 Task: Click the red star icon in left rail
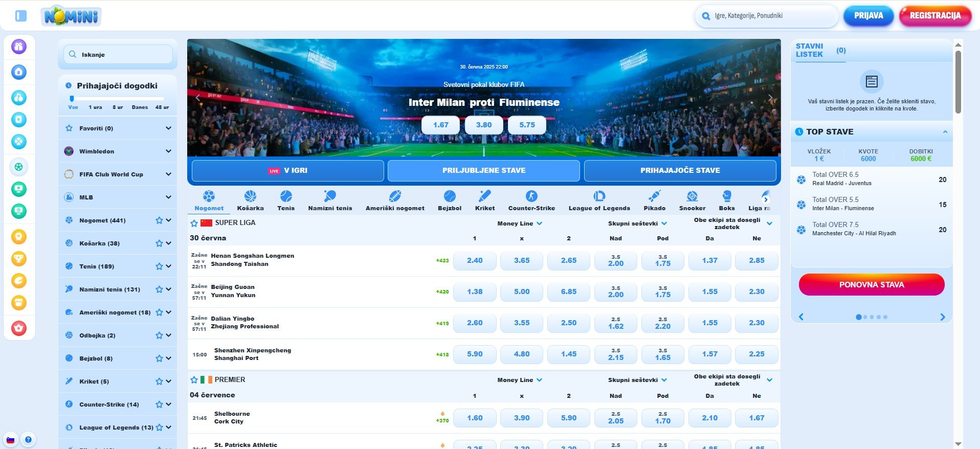point(19,328)
